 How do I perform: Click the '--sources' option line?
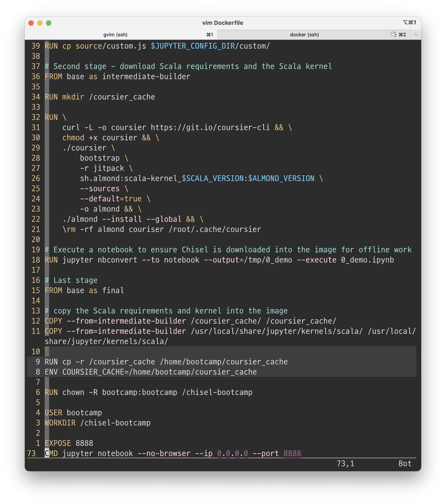[x=104, y=189]
